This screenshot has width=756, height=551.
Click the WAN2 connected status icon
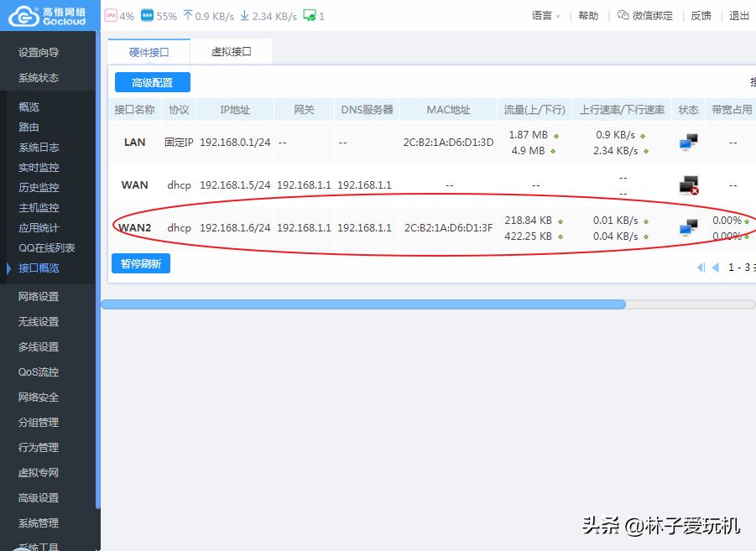[x=688, y=228]
